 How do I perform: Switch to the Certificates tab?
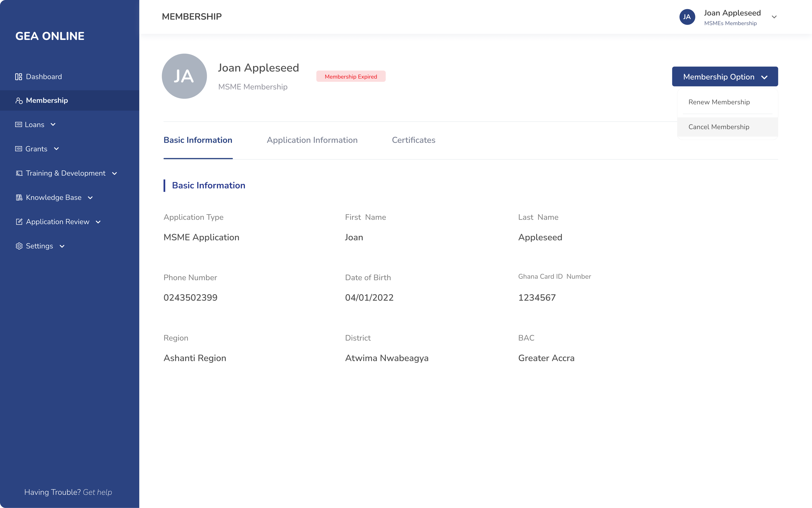[x=413, y=140]
